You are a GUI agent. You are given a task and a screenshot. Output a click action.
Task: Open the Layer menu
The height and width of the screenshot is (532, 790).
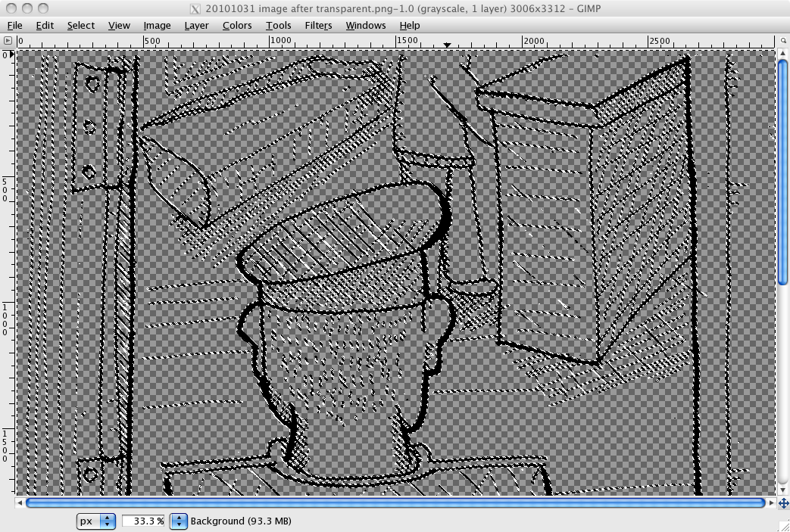tap(196, 25)
